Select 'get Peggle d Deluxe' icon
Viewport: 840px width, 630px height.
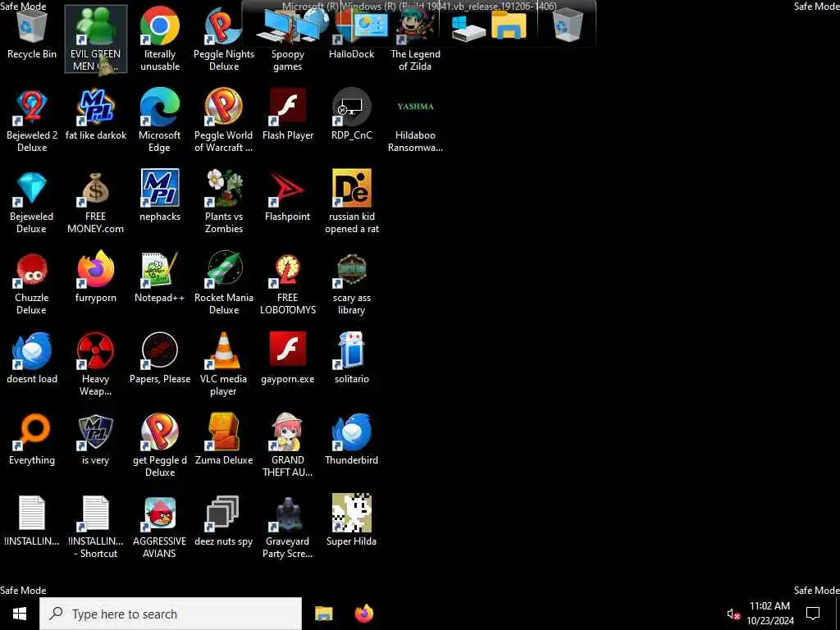pyautogui.click(x=160, y=445)
